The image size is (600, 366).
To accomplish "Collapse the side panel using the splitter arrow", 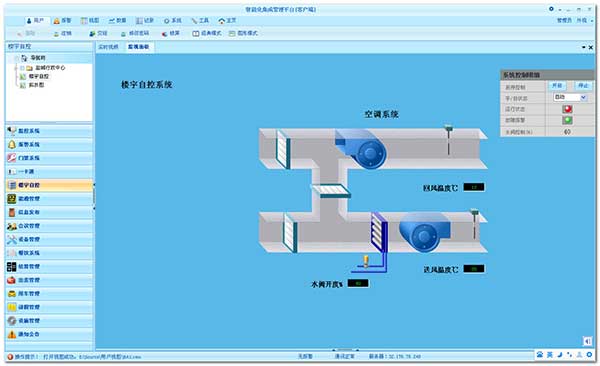I will coord(94,185).
